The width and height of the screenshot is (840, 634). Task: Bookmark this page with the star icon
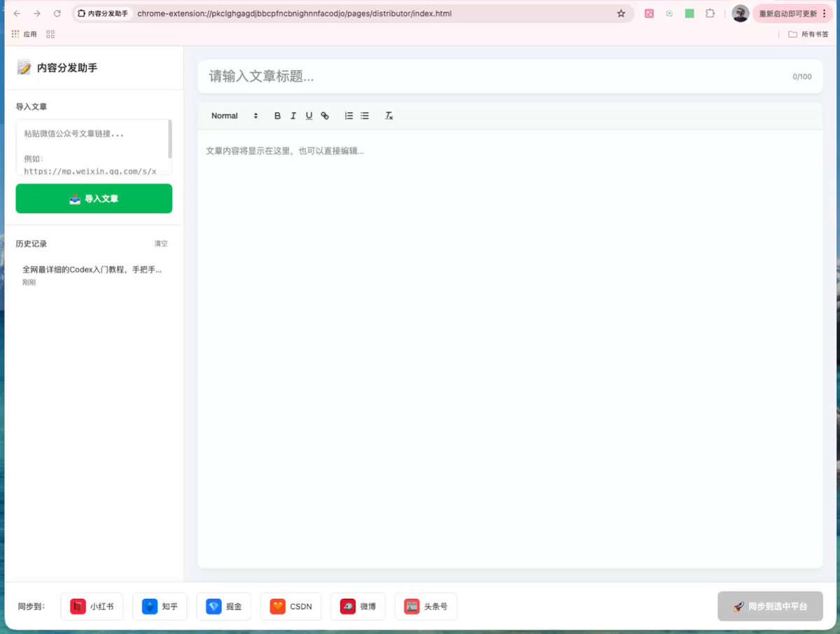(x=621, y=13)
